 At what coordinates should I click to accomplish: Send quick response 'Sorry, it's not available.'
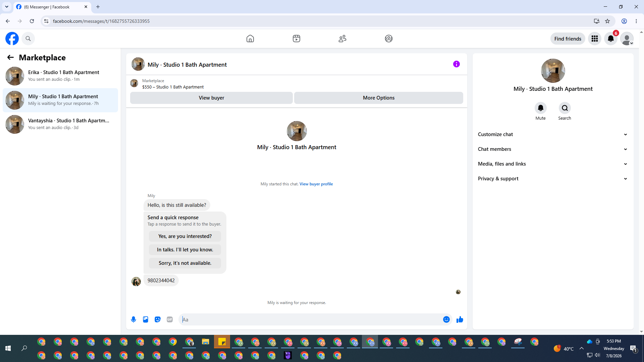click(x=185, y=263)
